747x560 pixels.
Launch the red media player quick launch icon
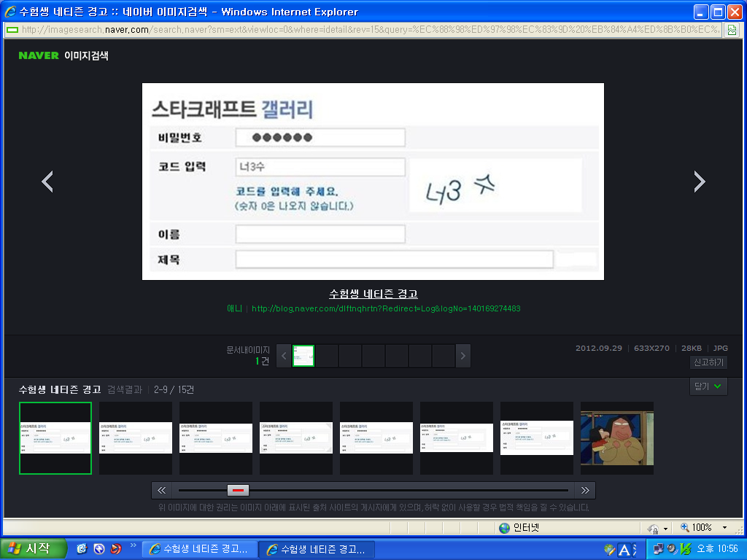point(116,549)
